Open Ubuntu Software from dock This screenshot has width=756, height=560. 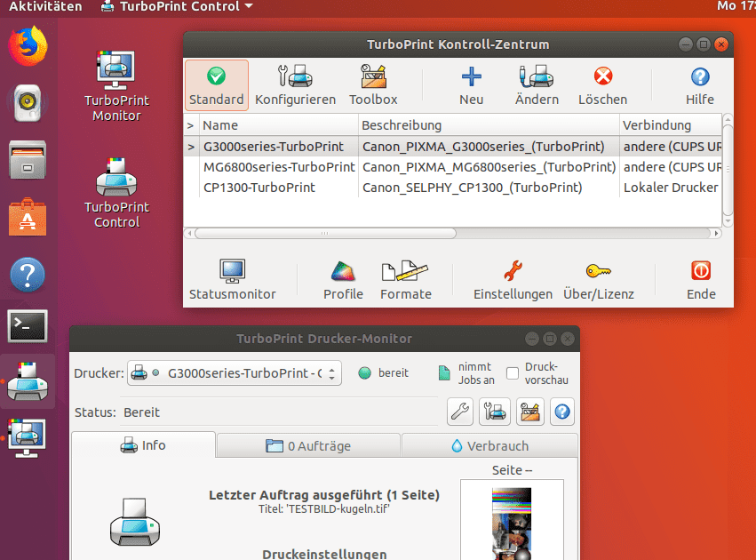28,217
